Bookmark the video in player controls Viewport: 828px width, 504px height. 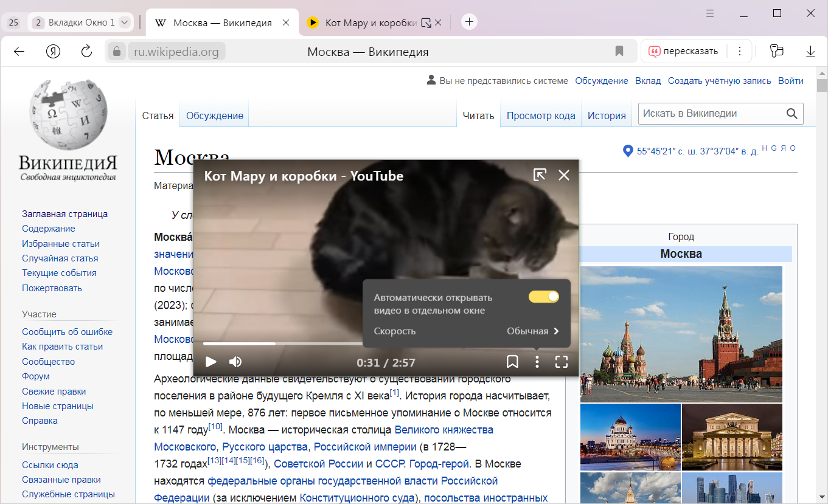click(x=512, y=362)
